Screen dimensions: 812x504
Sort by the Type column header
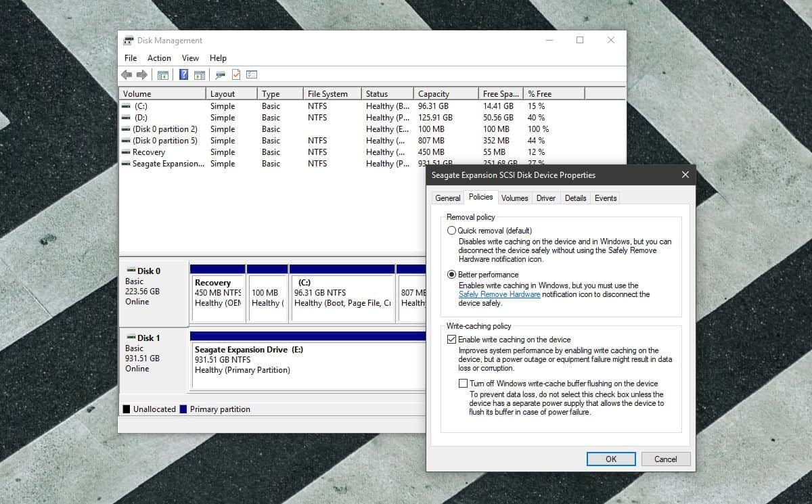point(280,94)
